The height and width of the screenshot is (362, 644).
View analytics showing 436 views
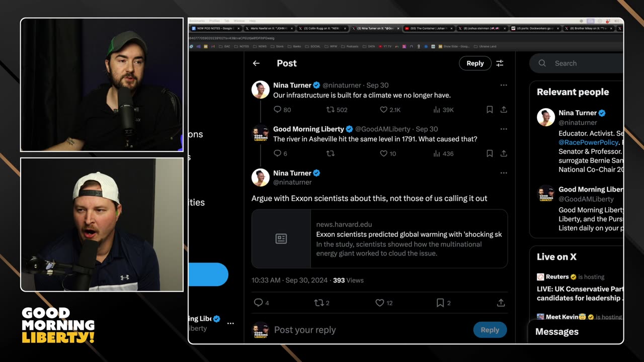(x=443, y=153)
